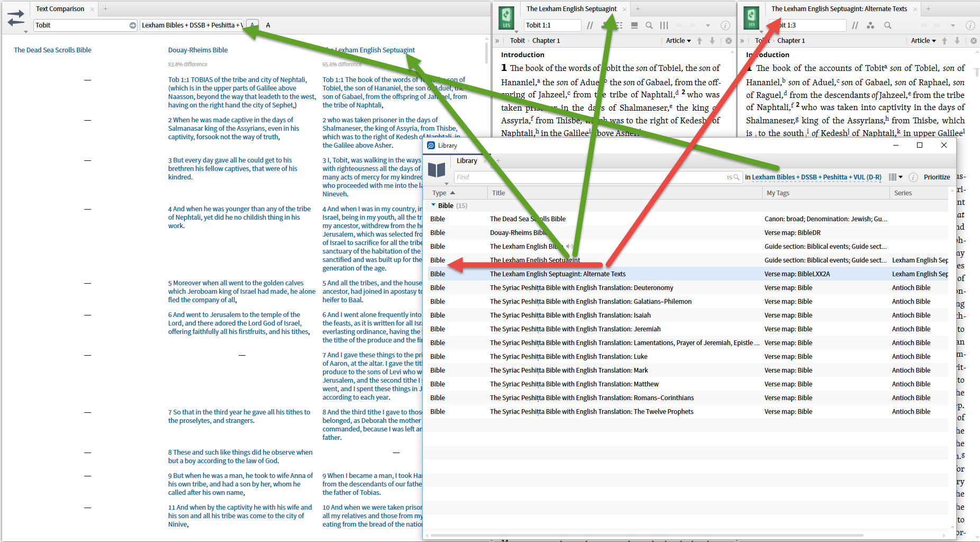Expand table of contents in Alternate Texts panel
The height and width of the screenshot is (542, 980).
pos(742,41)
